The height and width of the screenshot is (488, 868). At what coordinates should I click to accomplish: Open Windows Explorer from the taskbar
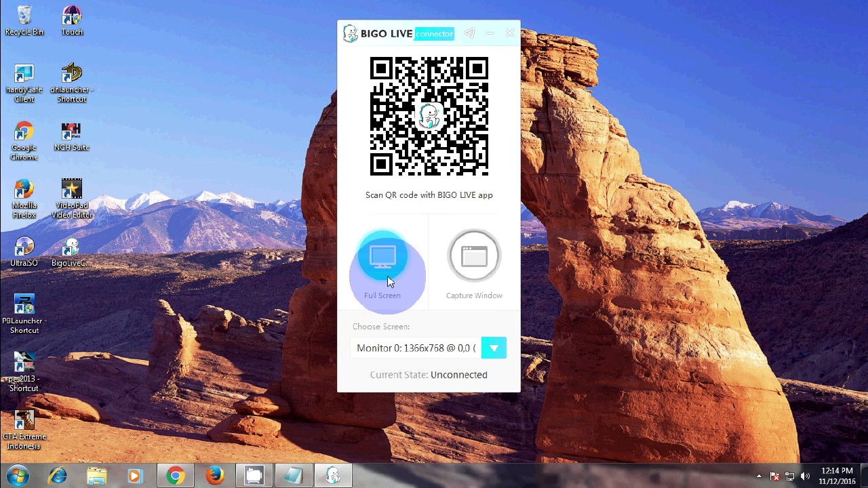coord(97,476)
